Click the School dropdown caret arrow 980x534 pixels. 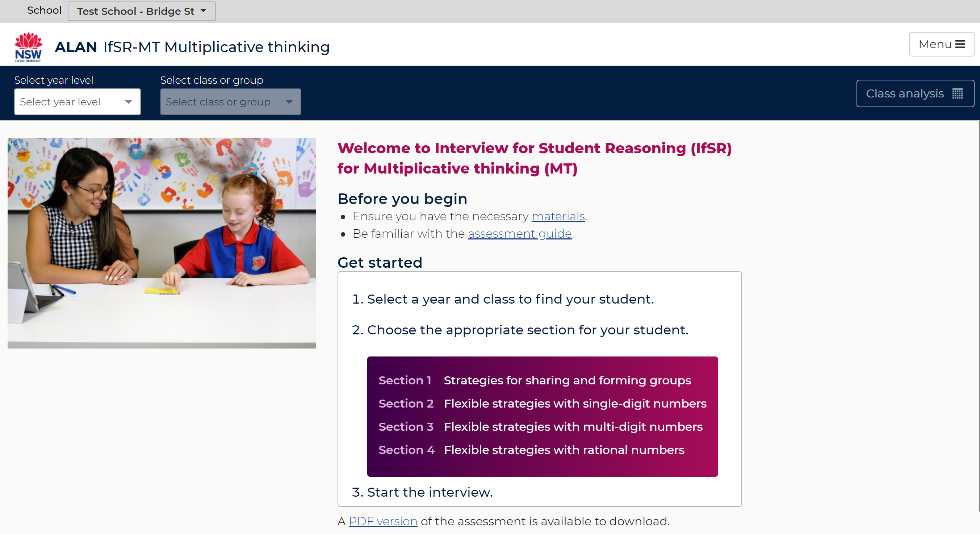tap(204, 11)
